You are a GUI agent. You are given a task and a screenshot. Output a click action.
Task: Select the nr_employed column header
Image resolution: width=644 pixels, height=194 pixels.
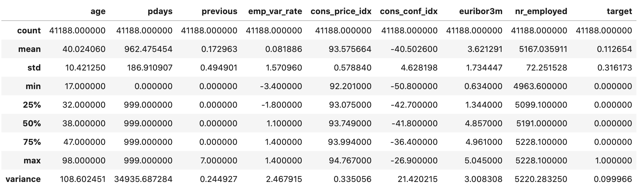coord(541,12)
